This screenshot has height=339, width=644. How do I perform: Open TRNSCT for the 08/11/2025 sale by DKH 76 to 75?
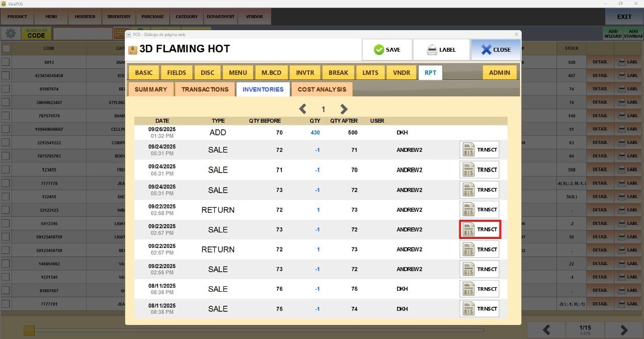[x=479, y=289]
